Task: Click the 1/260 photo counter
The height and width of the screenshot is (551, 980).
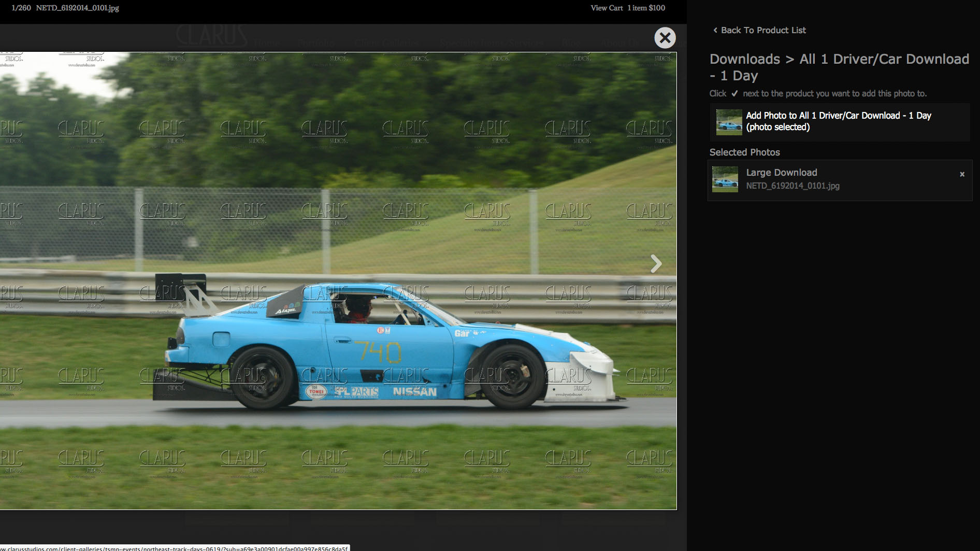Action: click(x=21, y=8)
